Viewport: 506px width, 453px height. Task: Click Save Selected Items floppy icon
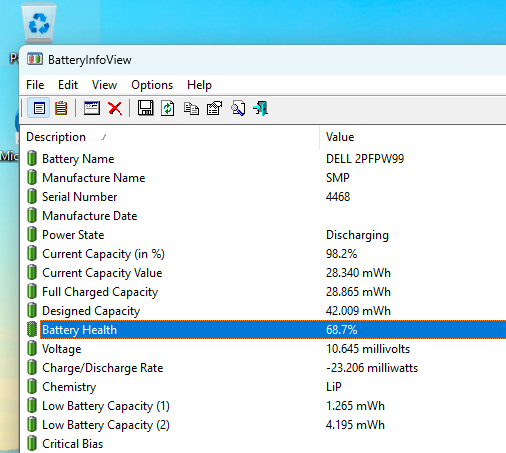[x=146, y=108]
